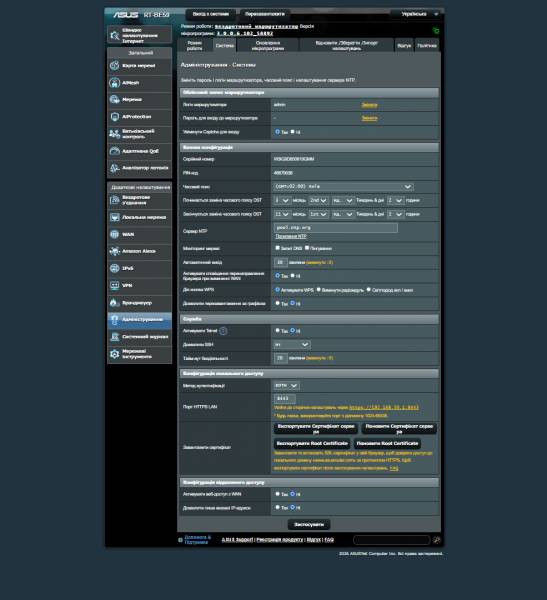The height and width of the screenshot is (600, 547).
Task: Open the IPv6 sidebar icon
Action: (114, 268)
